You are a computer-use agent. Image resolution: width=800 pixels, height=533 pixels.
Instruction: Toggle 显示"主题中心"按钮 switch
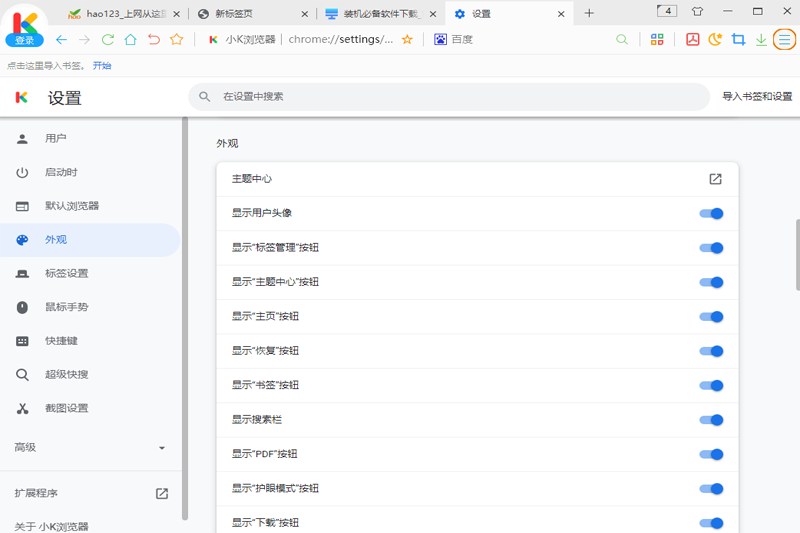pyautogui.click(x=711, y=282)
